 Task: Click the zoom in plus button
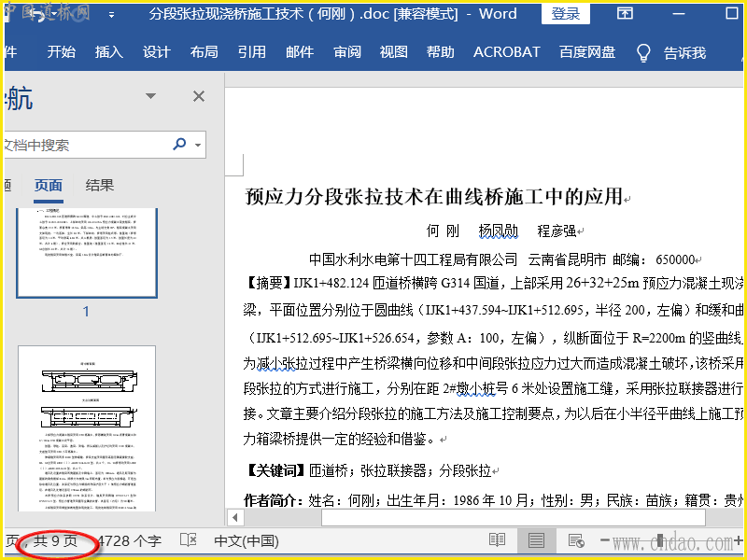tap(738, 540)
